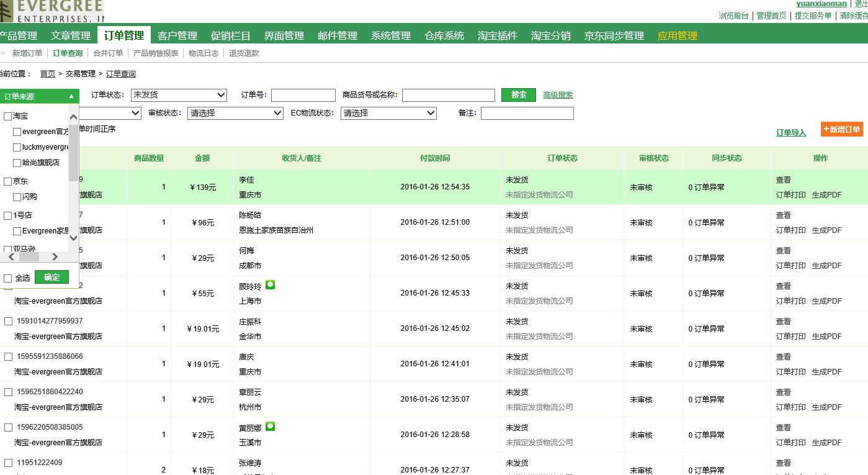Check the 哈尚旗舰店 checkbox

coord(17,163)
